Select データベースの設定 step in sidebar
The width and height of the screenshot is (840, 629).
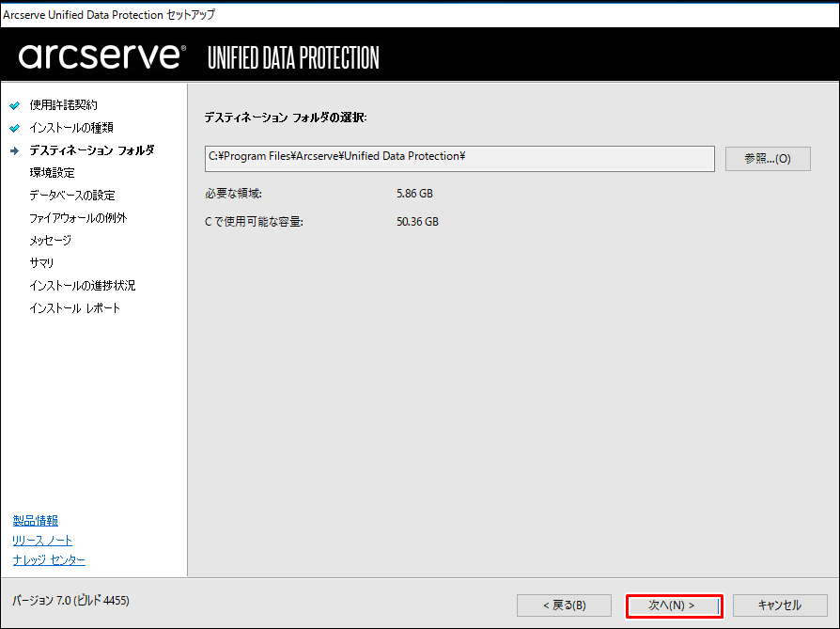coord(72,196)
